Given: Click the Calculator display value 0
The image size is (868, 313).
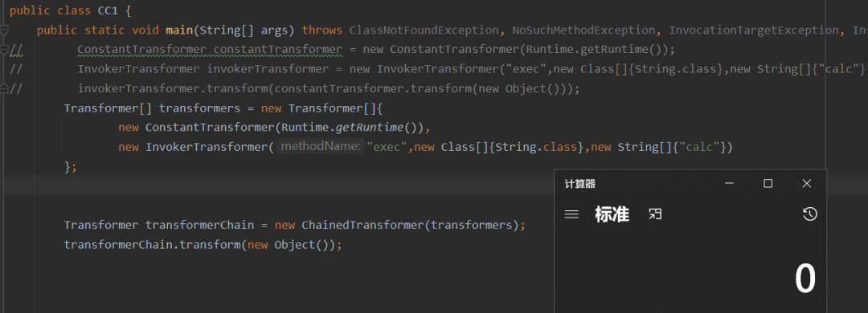Looking at the screenshot, I should (x=805, y=279).
